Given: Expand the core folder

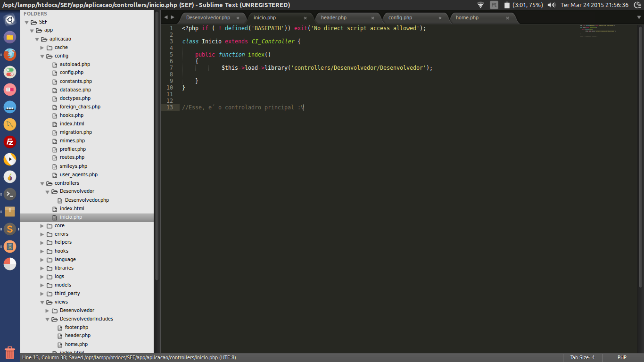Looking at the screenshot, I should point(42,226).
